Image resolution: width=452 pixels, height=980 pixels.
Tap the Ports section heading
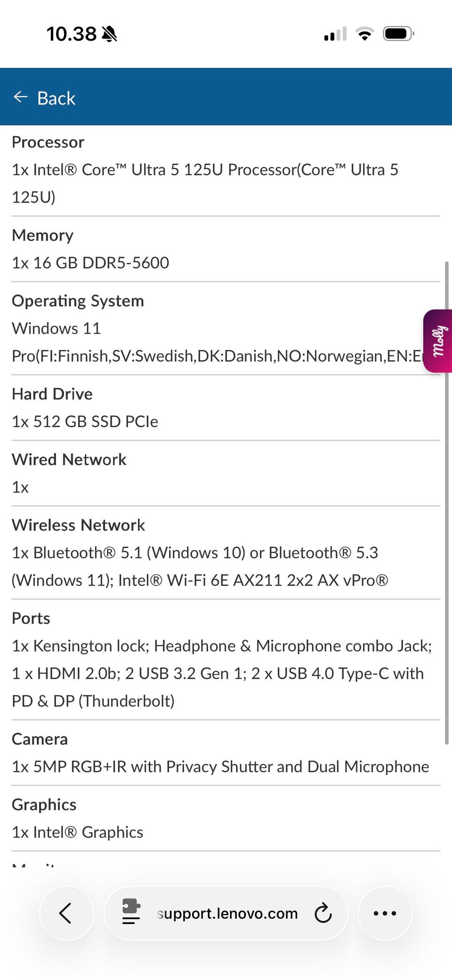(31, 618)
